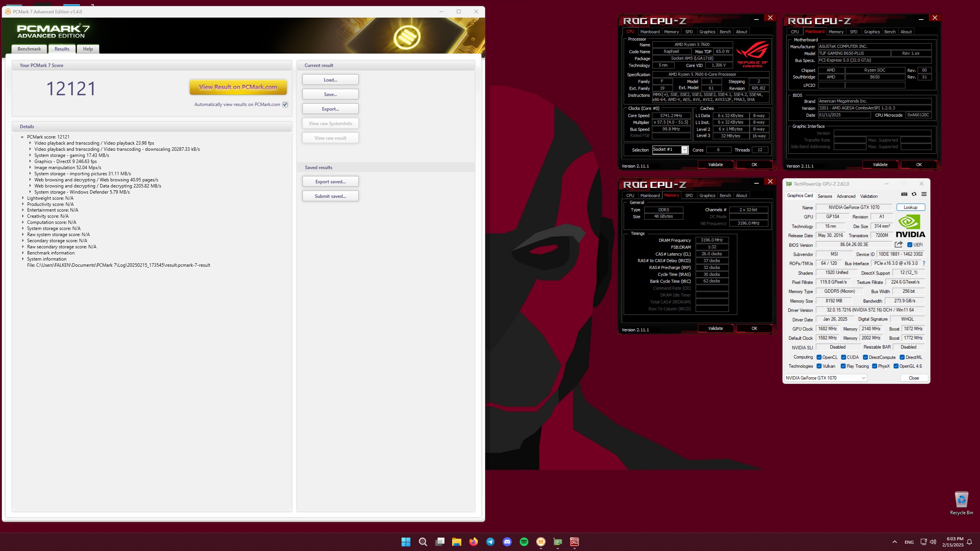Switch to PCMark 7 taskbar icon
Viewport: 980px width, 551px height.
coord(541,542)
